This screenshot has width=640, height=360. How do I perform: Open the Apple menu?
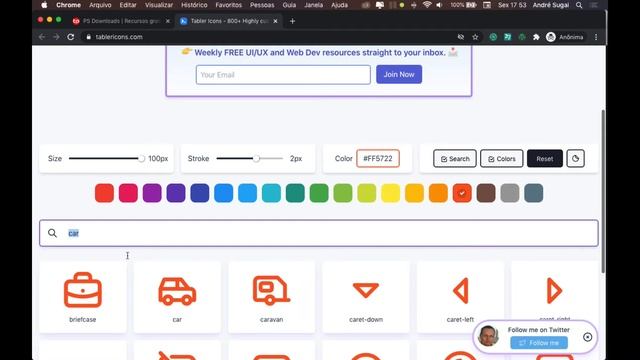tap(44, 5)
